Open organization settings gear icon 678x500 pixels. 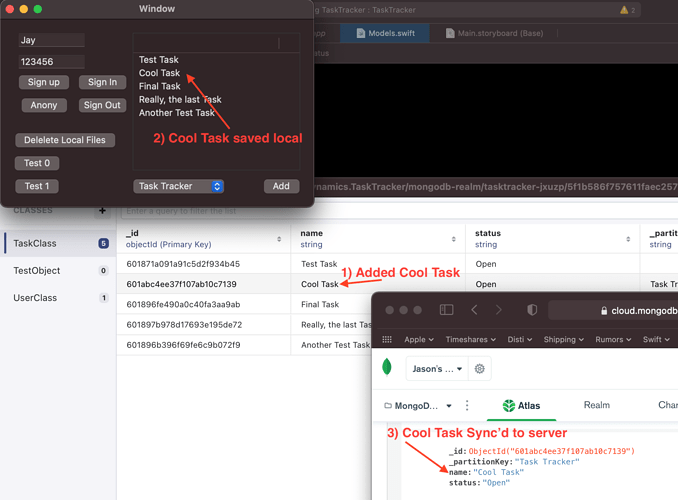pos(480,368)
